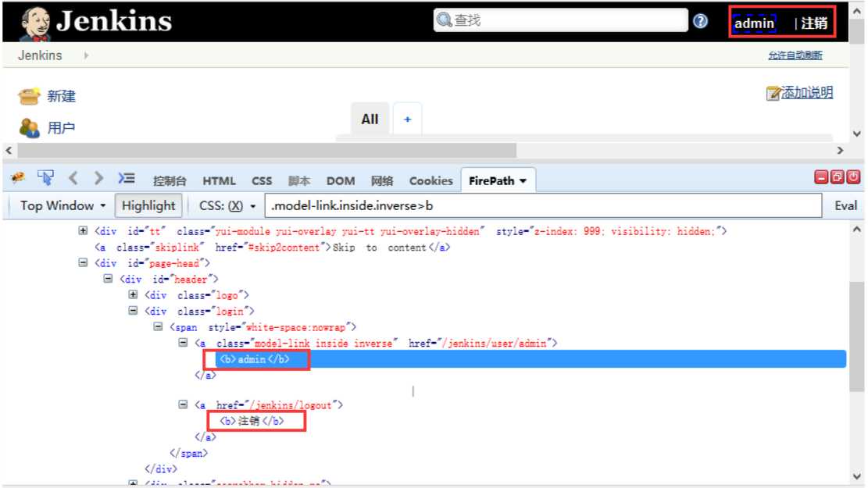Viewport: 868px width, 488px height.
Task: Open the FirePath tab dropdown arrow
Action: pos(523,181)
